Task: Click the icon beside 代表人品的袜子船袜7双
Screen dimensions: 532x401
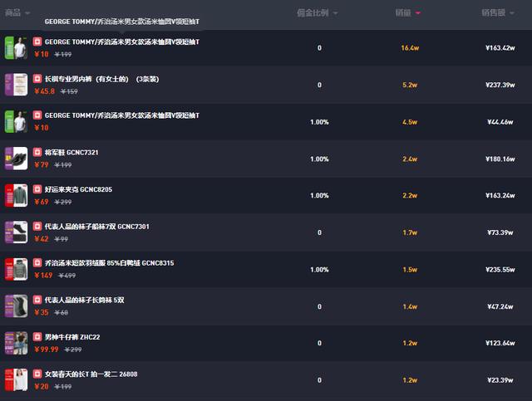Action: coord(37,227)
